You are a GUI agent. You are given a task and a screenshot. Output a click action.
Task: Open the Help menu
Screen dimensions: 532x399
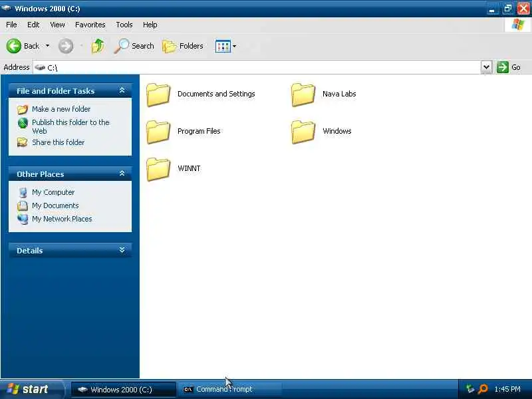[x=150, y=25]
